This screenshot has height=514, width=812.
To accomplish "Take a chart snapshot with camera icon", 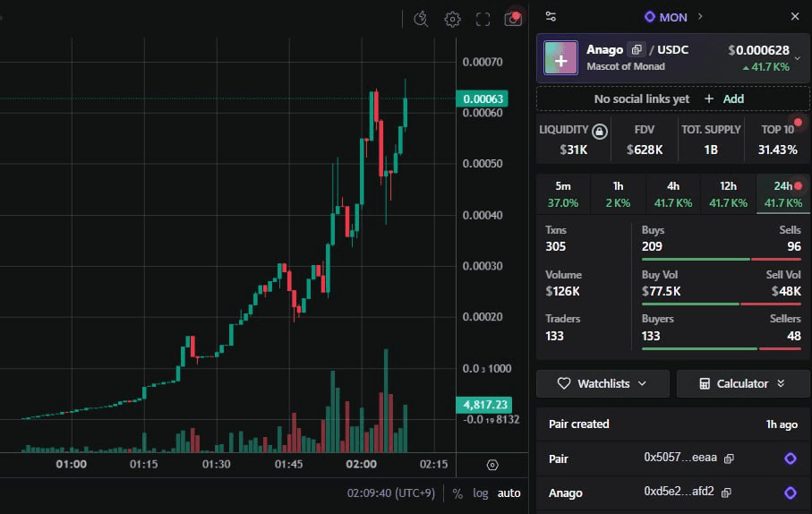I will (x=513, y=19).
